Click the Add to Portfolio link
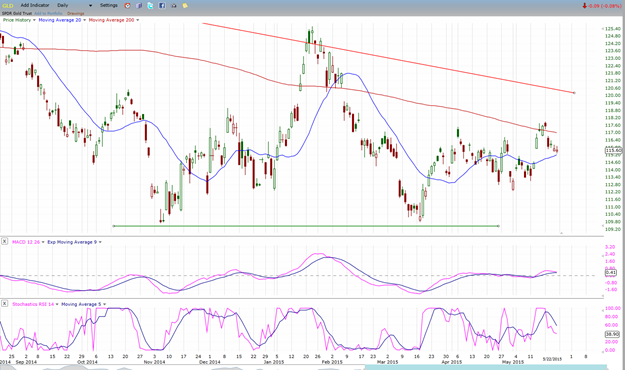This screenshot has height=370, width=625. (48, 13)
